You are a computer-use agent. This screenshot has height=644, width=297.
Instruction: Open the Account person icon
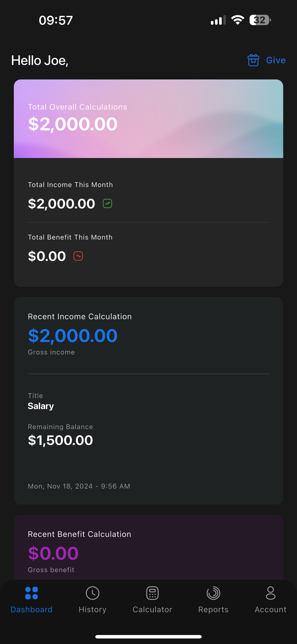pos(271,593)
